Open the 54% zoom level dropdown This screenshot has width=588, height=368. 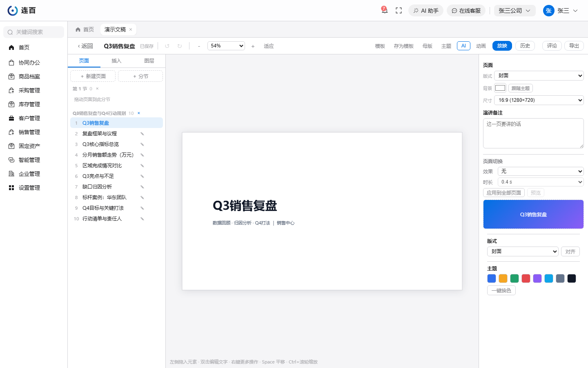226,46
